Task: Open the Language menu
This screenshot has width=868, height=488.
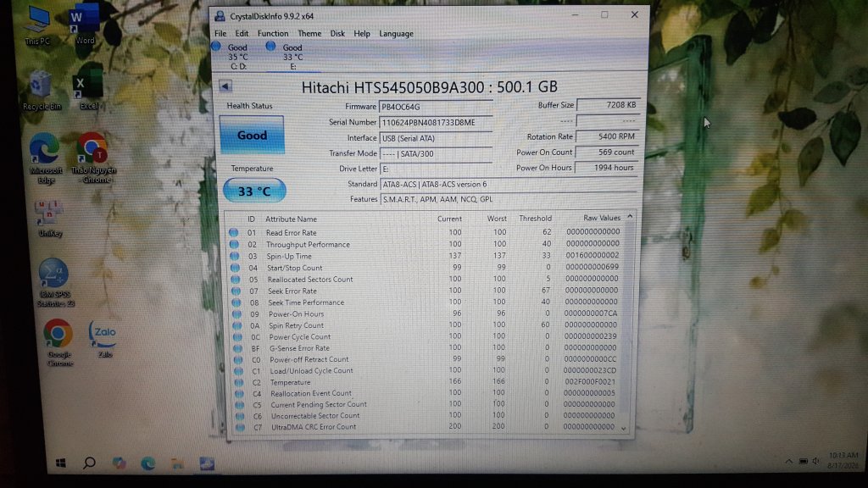Action: point(396,34)
